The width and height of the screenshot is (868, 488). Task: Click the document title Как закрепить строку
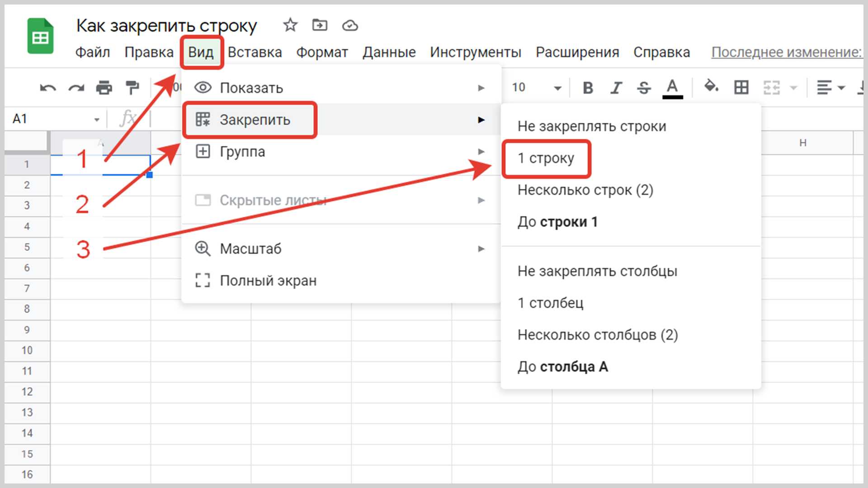166,26
